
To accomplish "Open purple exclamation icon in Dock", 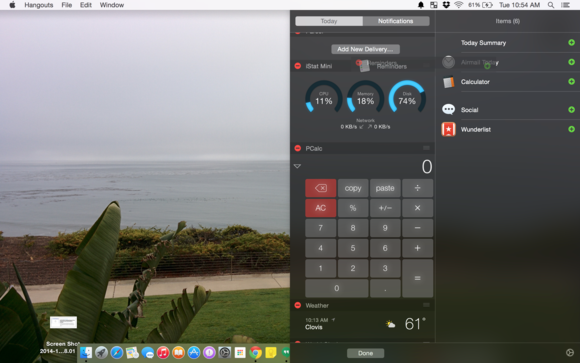I will [209, 353].
